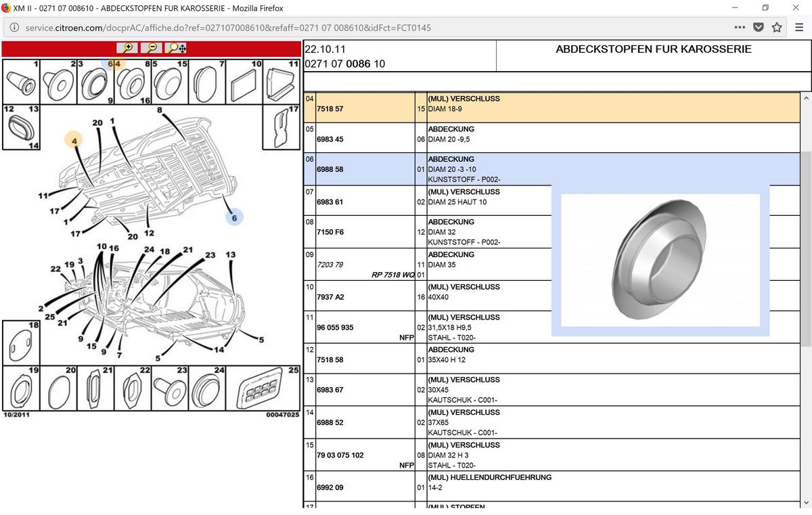This screenshot has height=515, width=812.
Task: Select the orange callout 4 on diagram
Action: coord(74,141)
